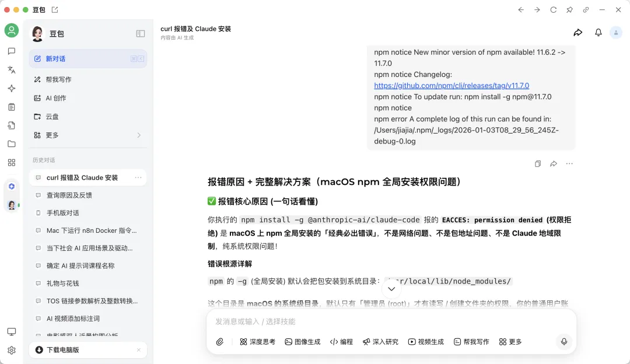Open the 查询原因及反馈 conversation
Screen dimensions: 630x364
click(x=88, y=195)
